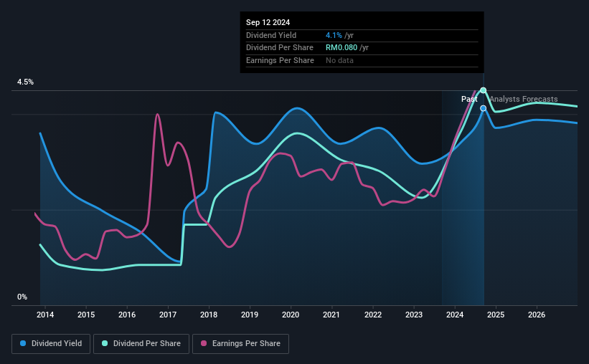
Task: Click the '4.1%' dividend yield value
Action: (334, 35)
